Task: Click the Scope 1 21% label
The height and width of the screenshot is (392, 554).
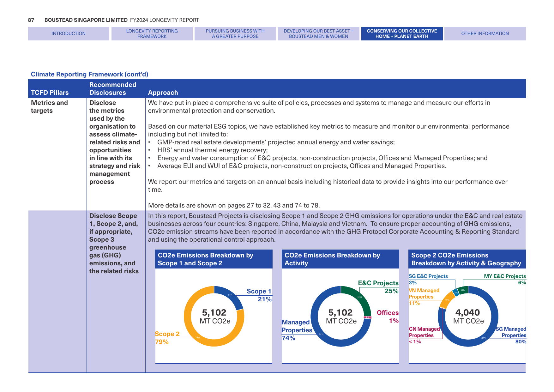Action: point(259,295)
